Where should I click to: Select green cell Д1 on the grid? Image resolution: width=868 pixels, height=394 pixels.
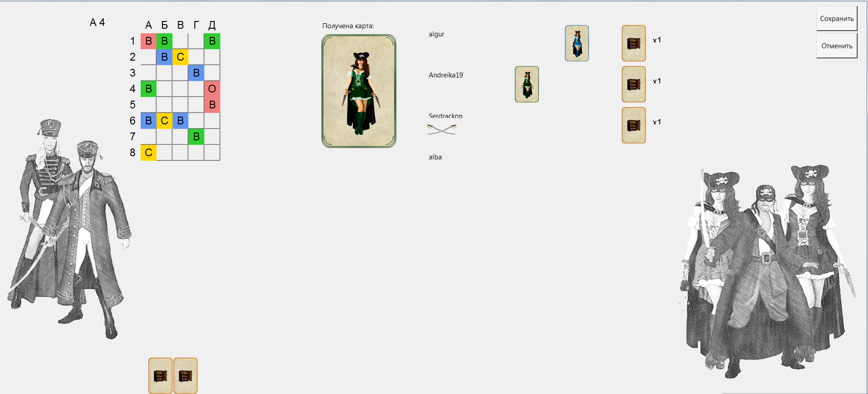(x=212, y=41)
